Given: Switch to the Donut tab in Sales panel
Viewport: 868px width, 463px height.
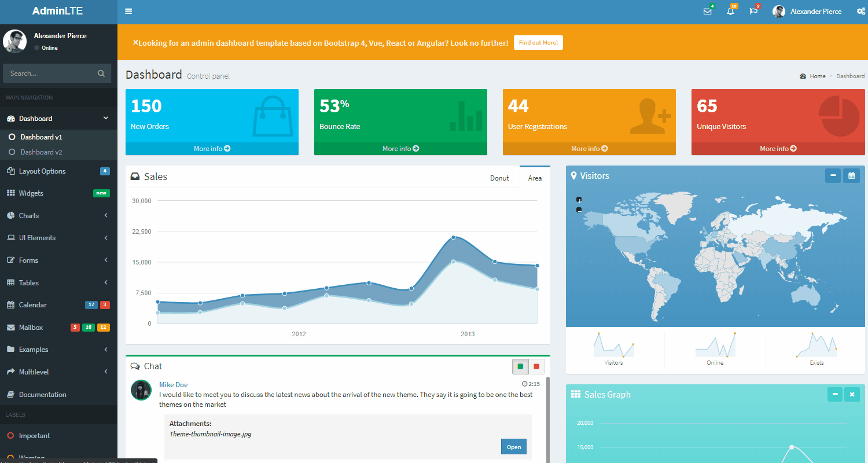Looking at the screenshot, I should [499, 178].
